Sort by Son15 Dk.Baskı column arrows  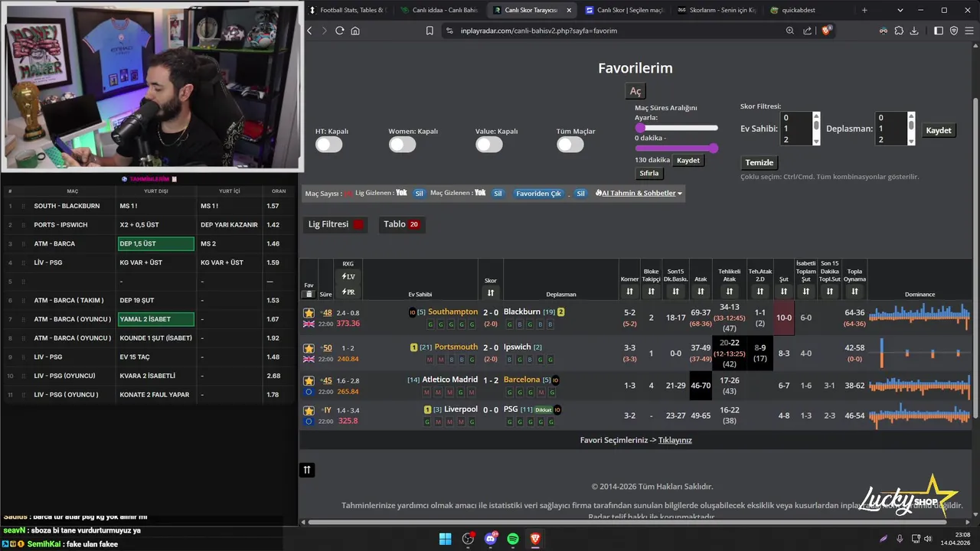tap(675, 292)
